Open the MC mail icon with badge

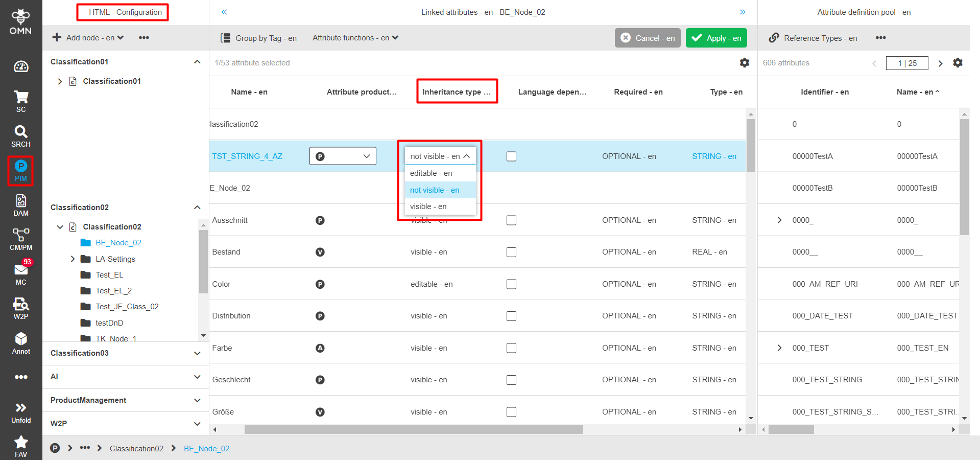pyautogui.click(x=20, y=273)
